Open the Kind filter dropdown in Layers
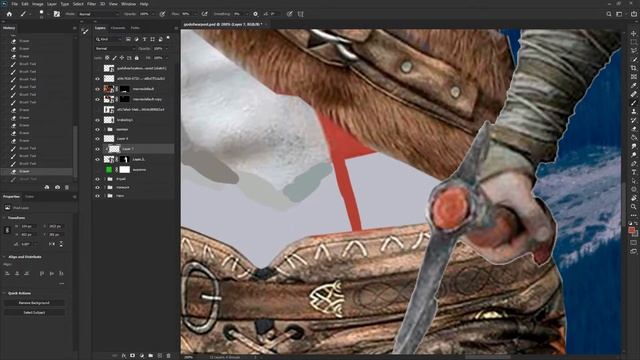This screenshot has height=360, width=640. tap(109, 39)
